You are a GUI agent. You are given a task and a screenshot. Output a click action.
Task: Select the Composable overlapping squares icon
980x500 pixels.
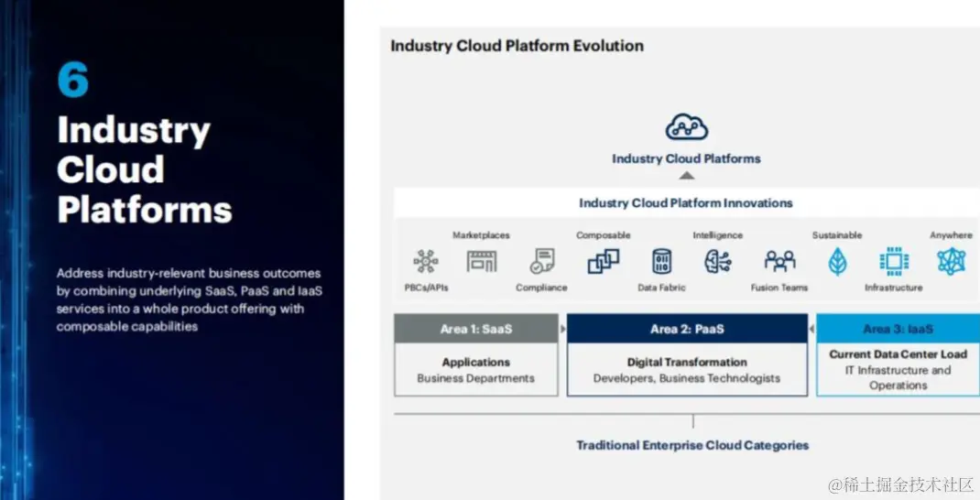tap(604, 261)
